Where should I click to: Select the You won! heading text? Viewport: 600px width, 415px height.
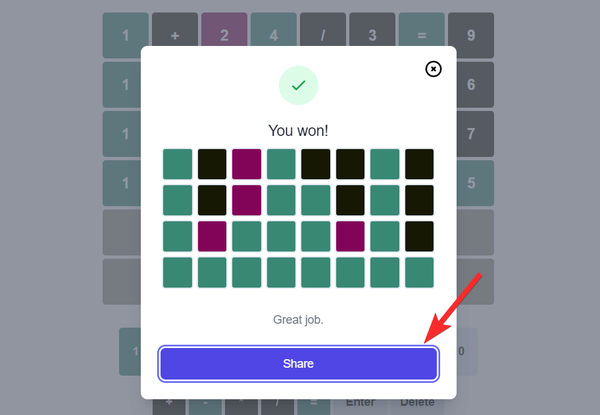[x=298, y=131]
